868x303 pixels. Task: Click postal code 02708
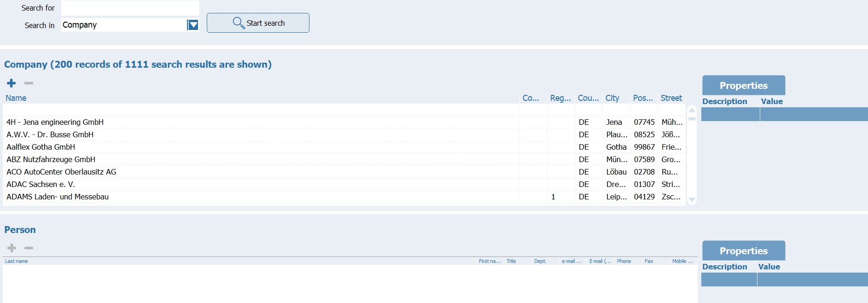pos(644,172)
